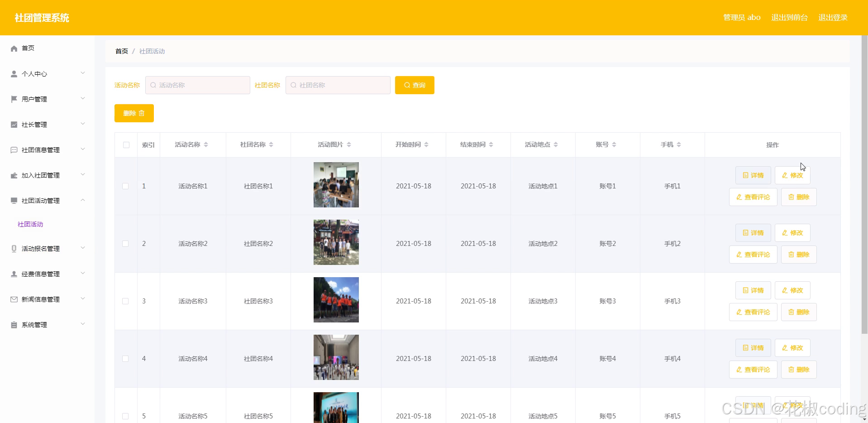This screenshot has width=868, height=423.
Task: Click the 社团信息管理 chat icon
Action: coord(14,150)
